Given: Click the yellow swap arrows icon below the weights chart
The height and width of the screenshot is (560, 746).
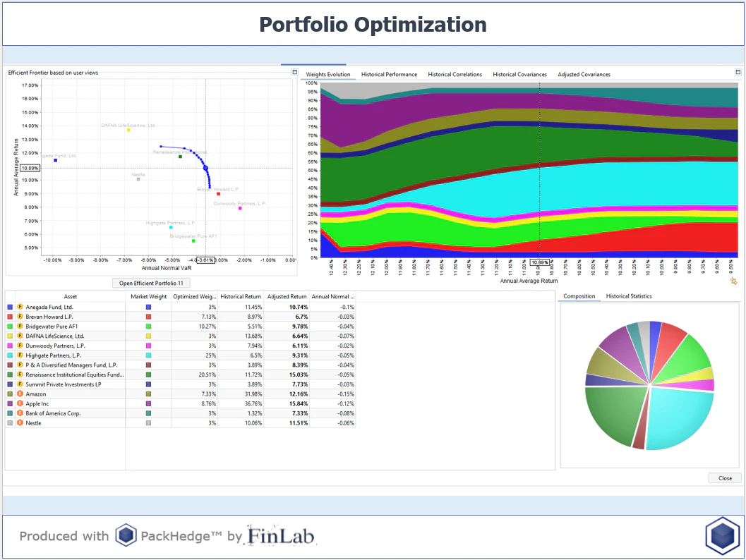Looking at the screenshot, I should click(733, 281).
